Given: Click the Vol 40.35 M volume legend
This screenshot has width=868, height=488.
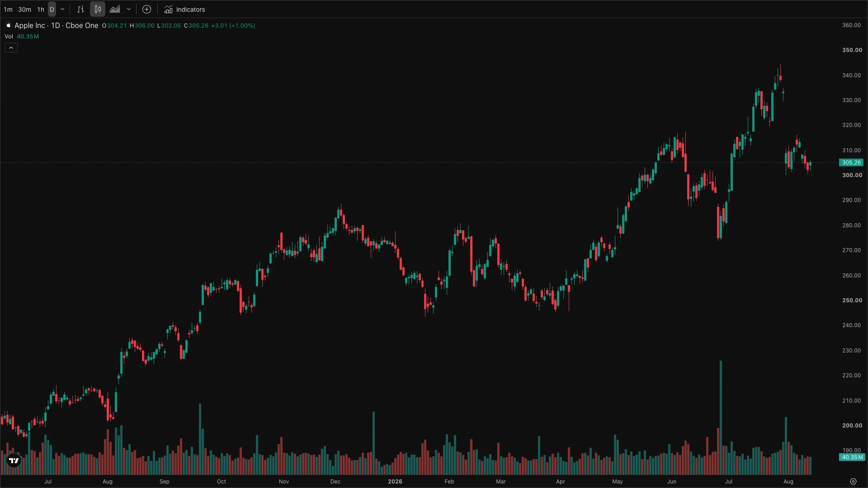Looking at the screenshot, I should point(22,36).
